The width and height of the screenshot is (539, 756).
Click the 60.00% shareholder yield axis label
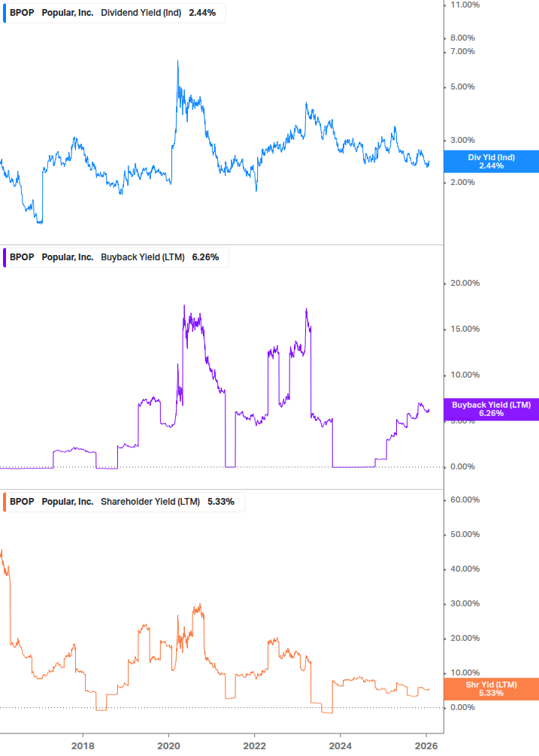click(465, 500)
